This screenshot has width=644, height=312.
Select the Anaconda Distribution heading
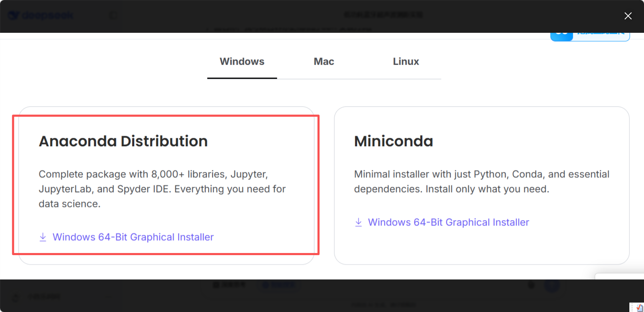(x=123, y=141)
